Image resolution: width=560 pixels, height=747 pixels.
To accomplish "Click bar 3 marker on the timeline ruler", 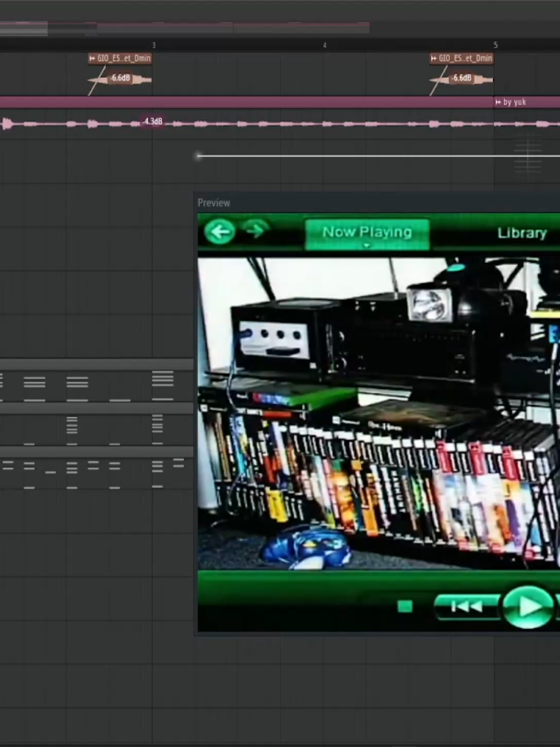I will tap(153, 45).
